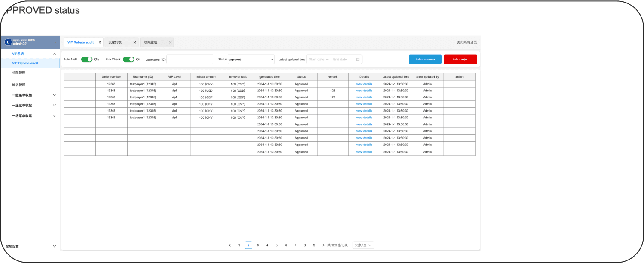The height and width of the screenshot is (263, 644).
Task: Click the Status column header
Action: tap(301, 76)
